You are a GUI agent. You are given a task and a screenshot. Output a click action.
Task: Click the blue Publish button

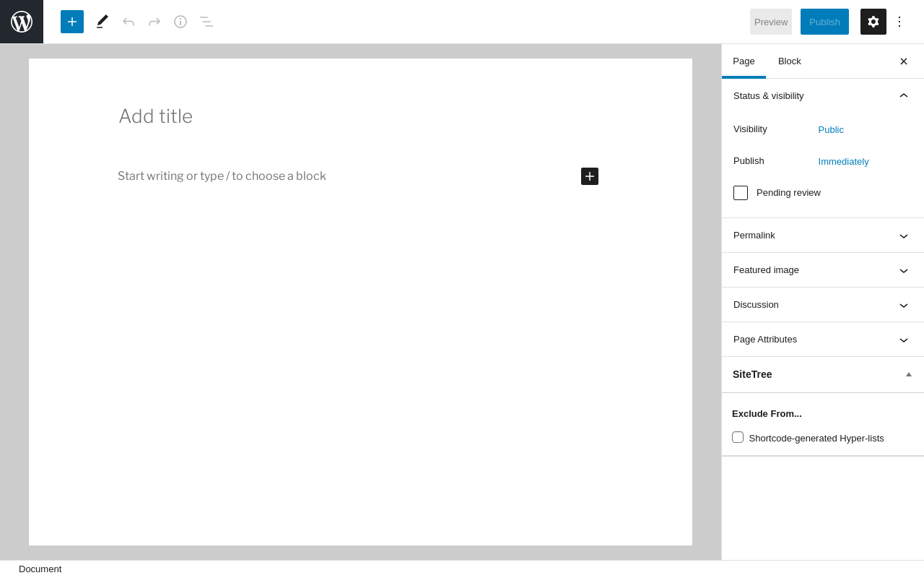(824, 22)
